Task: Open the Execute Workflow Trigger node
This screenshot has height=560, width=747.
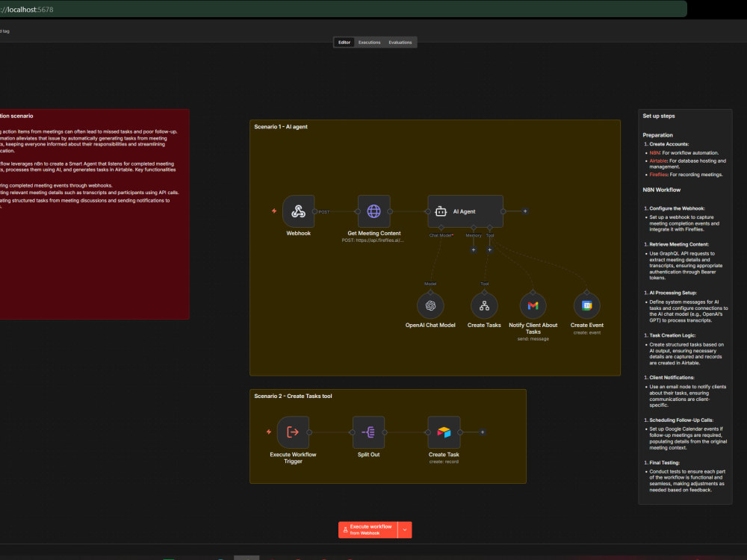Action: click(293, 432)
